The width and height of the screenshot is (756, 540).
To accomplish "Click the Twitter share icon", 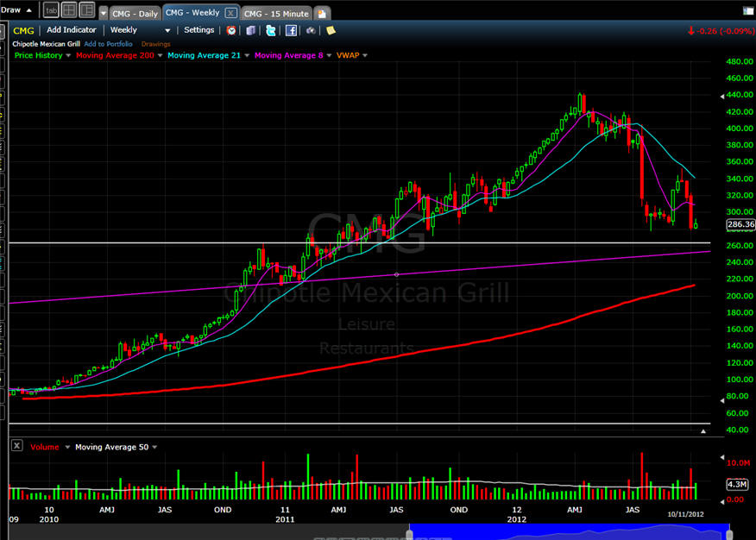I will tap(271, 30).
